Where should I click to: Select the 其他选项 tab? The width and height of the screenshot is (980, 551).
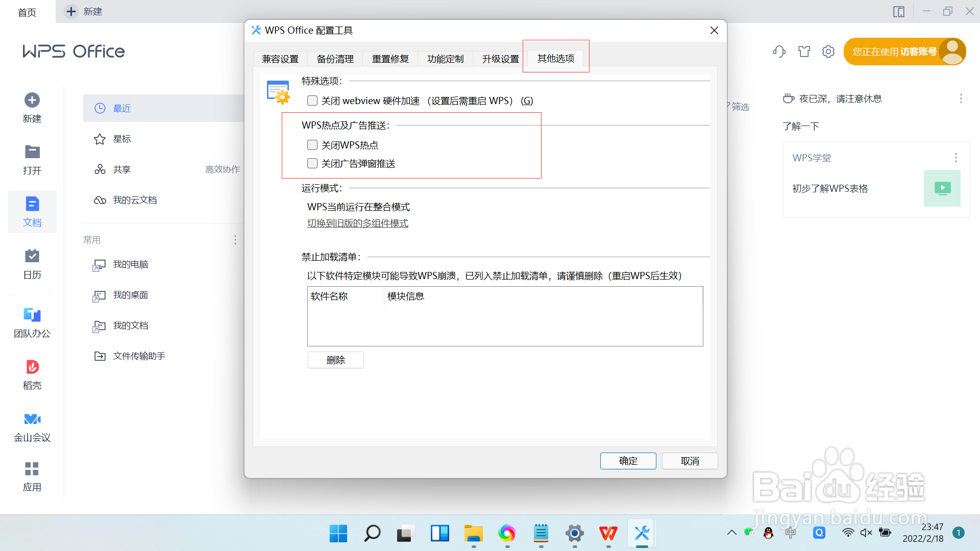click(x=556, y=58)
